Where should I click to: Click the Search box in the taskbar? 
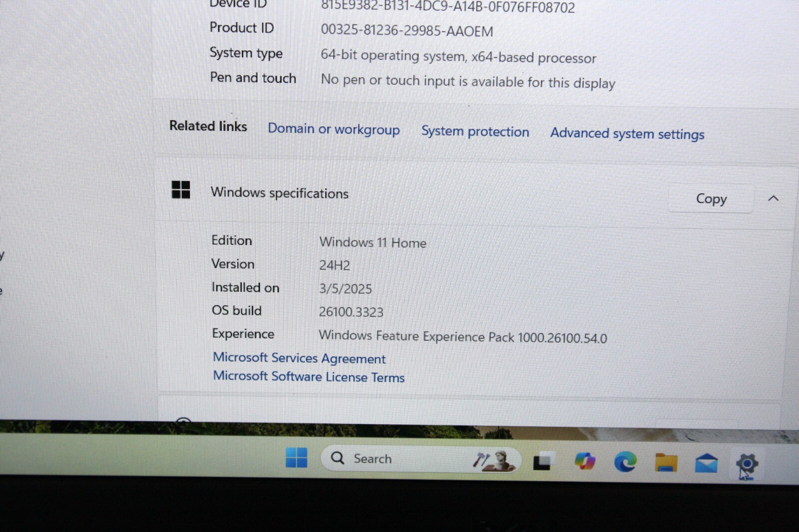click(x=420, y=459)
